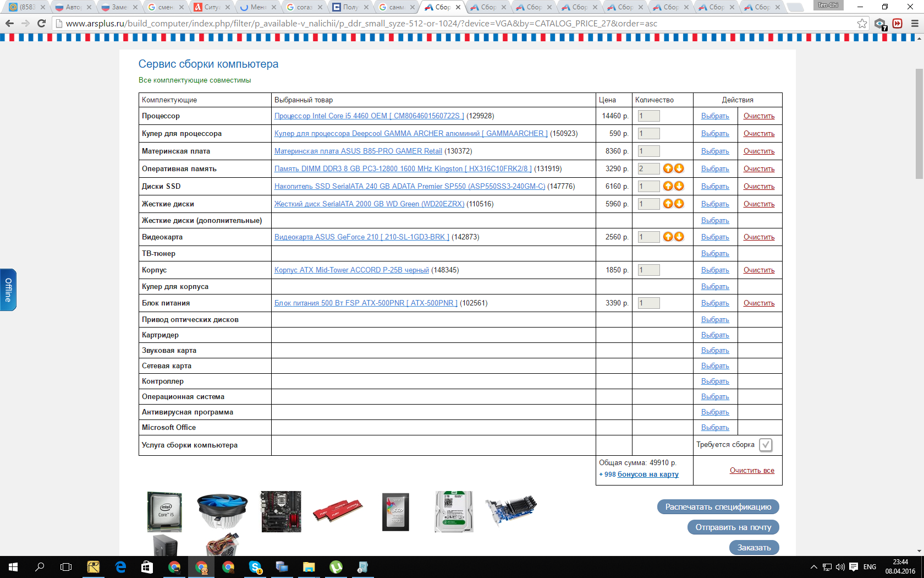
Task: Open the Kingston DDR3 memory product link
Action: (403, 168)
